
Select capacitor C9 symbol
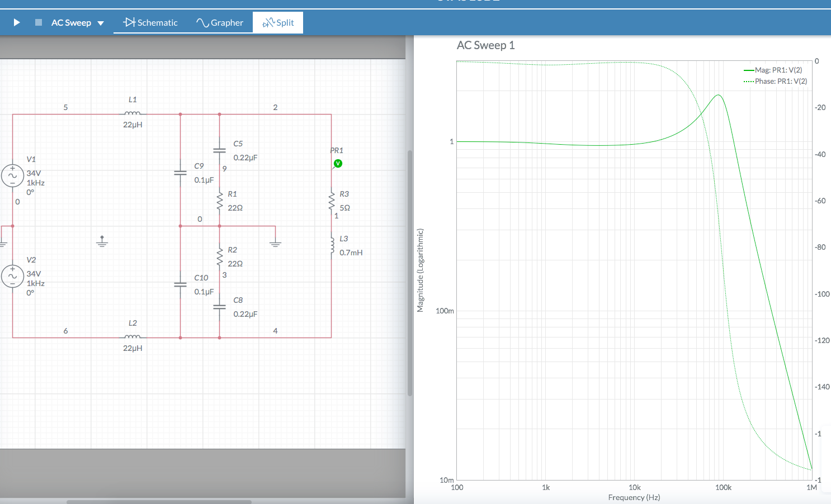pyautogui.click(x=180, y=173)
